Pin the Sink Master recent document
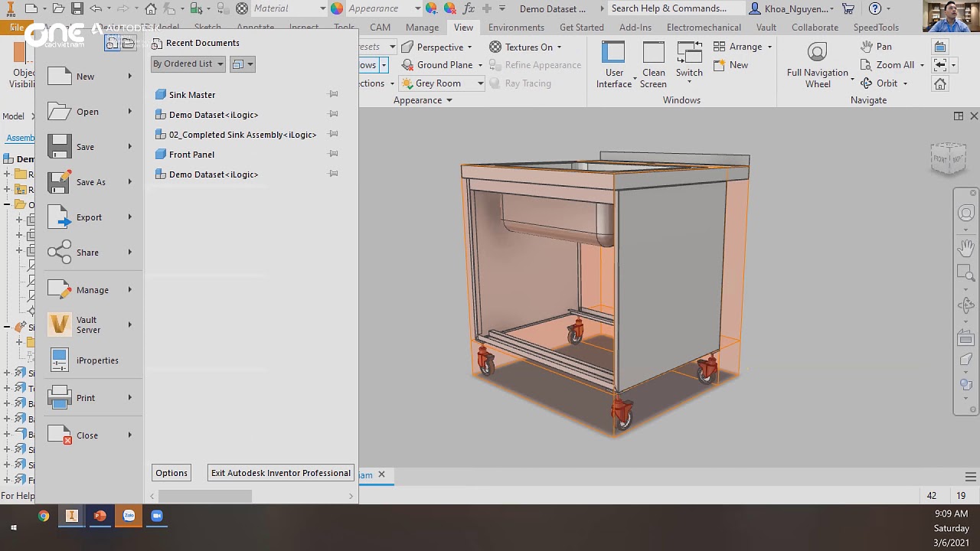 [x=333, y=94]
